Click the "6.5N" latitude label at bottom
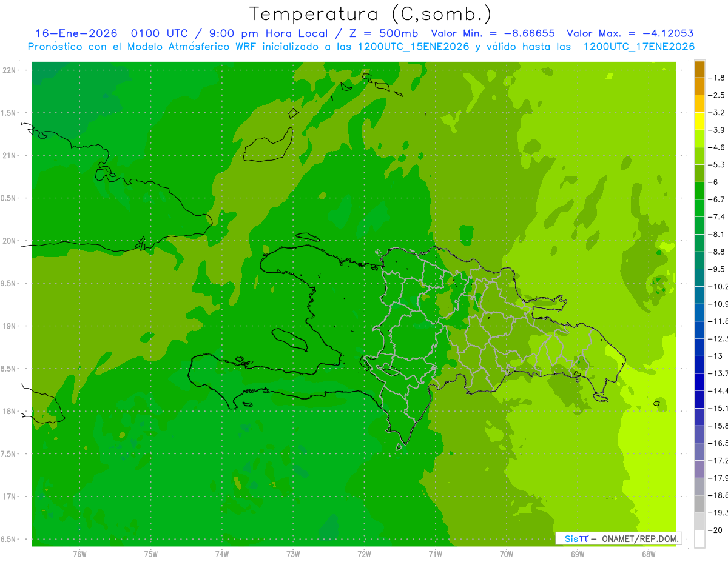Viewport: 728px width, 562px height. pyautogui.click(x=9, y=539)
